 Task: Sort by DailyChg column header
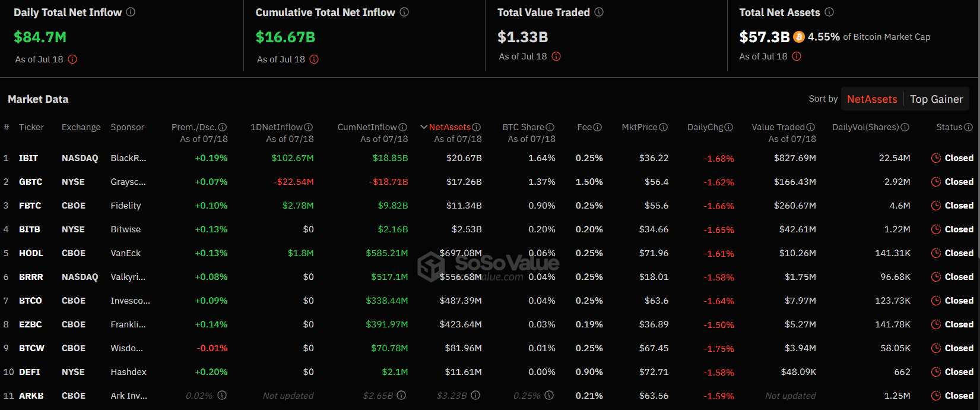coord(705,127)
